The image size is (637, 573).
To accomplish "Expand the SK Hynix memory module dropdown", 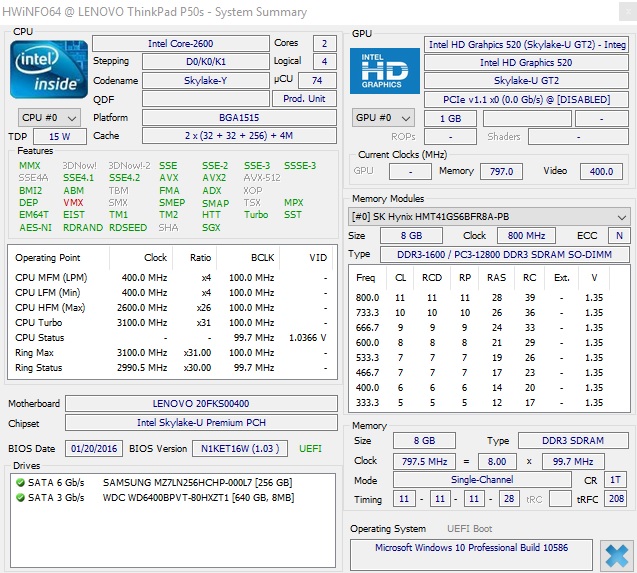I will click(489, 216).
